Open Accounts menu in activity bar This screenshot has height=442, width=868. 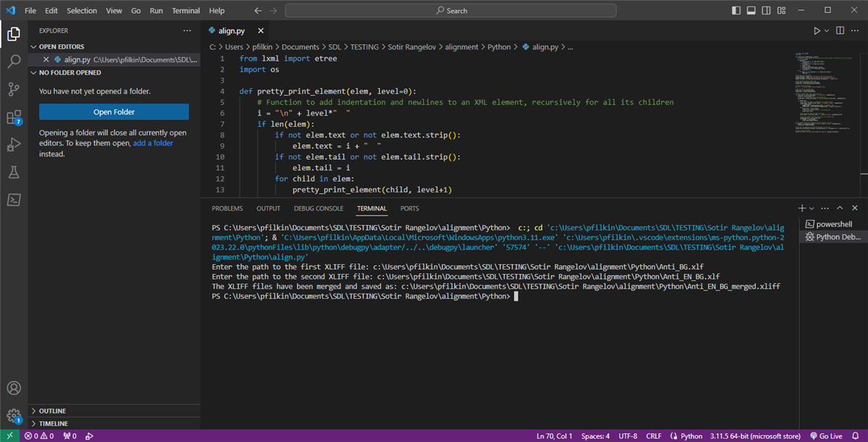tap(14, 388)
